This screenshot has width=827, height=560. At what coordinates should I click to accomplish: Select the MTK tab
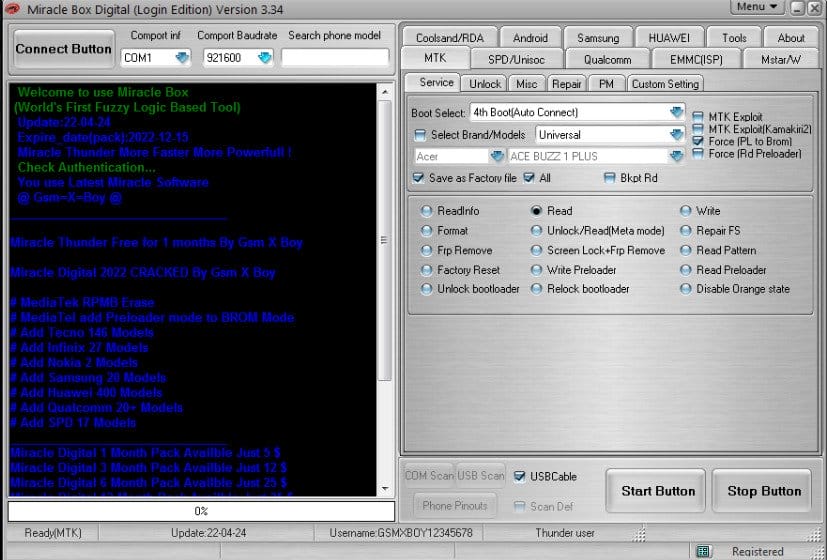[435, 58]
